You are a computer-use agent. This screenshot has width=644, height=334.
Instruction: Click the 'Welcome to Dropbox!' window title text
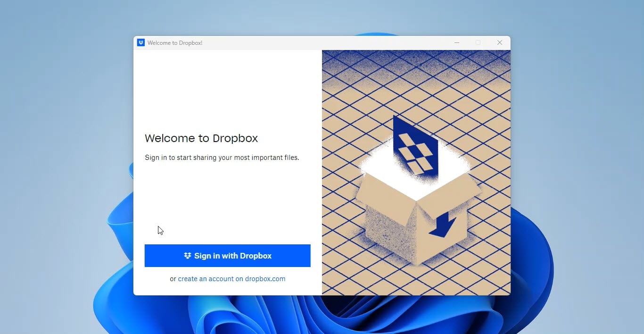(175, 43)
